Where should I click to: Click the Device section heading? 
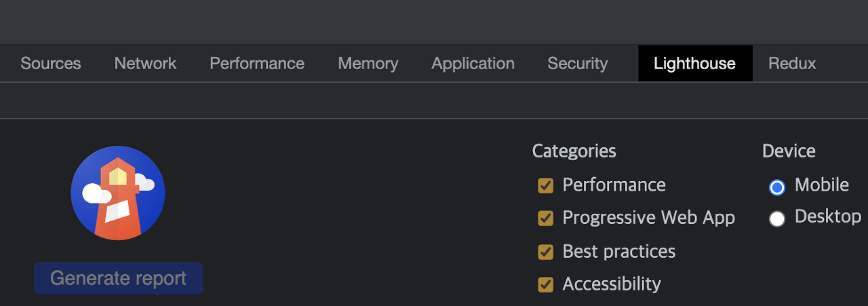789,151
